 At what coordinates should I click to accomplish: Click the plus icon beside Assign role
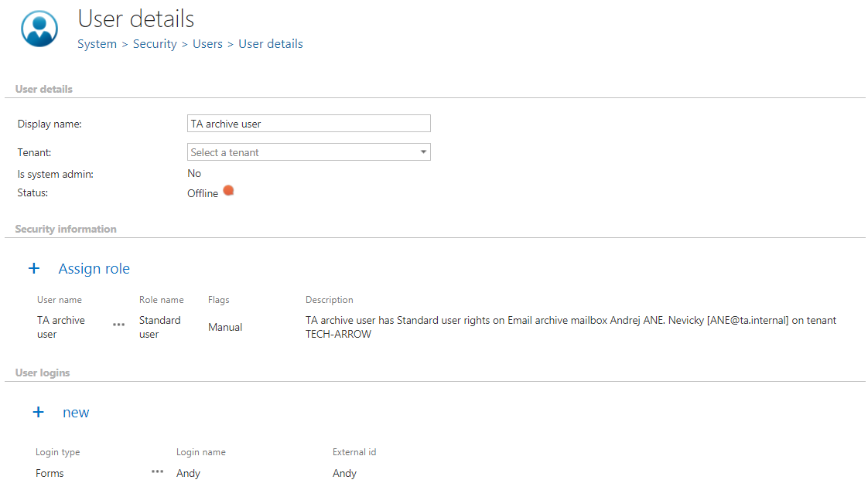pyautogui.click(x=34, y=268)
